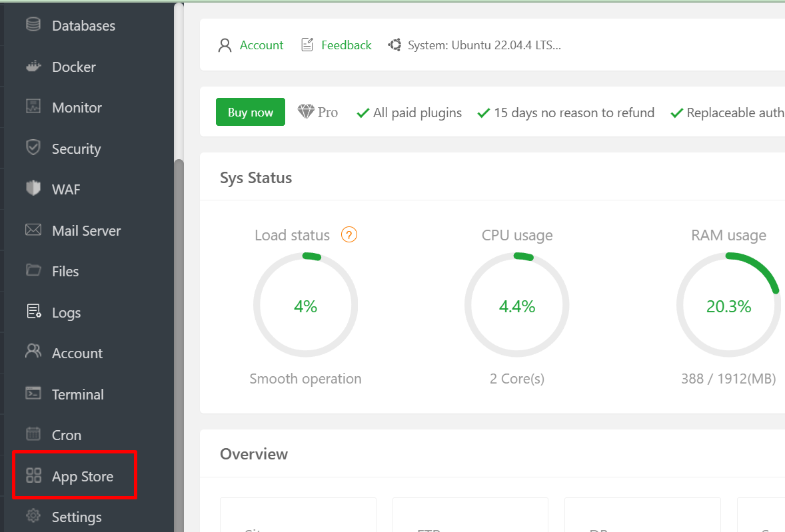785x532 pixels.
Task: Select the Docker whale icon
Action: (33, 67)
